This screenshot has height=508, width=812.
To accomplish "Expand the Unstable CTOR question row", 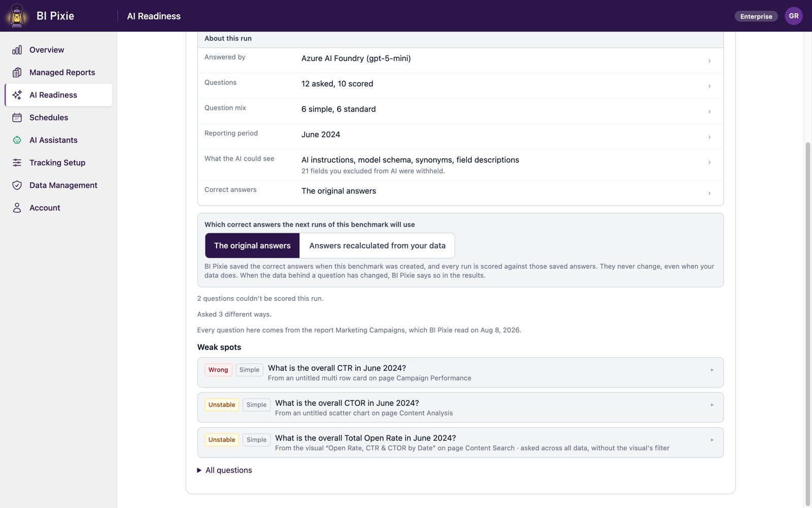I will (x=460, y=407).
